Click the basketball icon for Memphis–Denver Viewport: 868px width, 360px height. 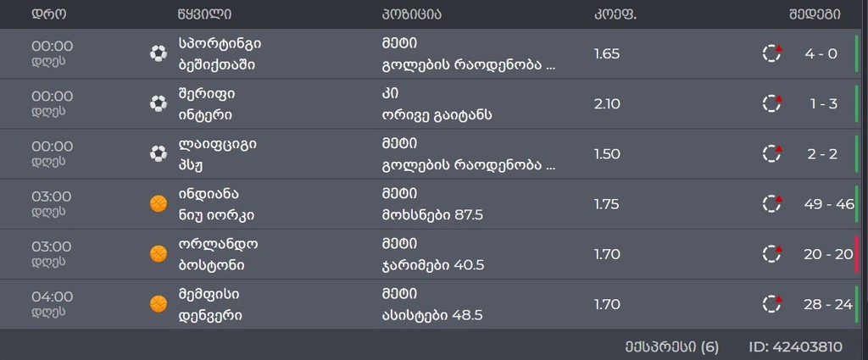click(159, 303)
